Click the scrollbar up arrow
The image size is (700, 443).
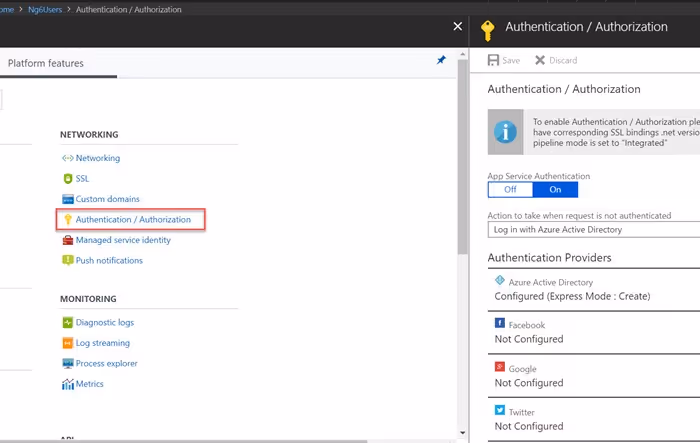click(462, 54)
